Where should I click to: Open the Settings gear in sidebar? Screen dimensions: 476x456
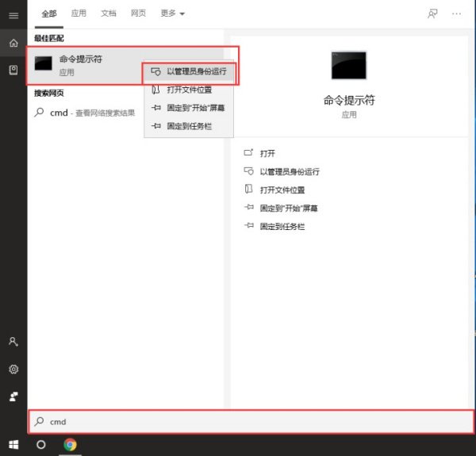point(13,370)
